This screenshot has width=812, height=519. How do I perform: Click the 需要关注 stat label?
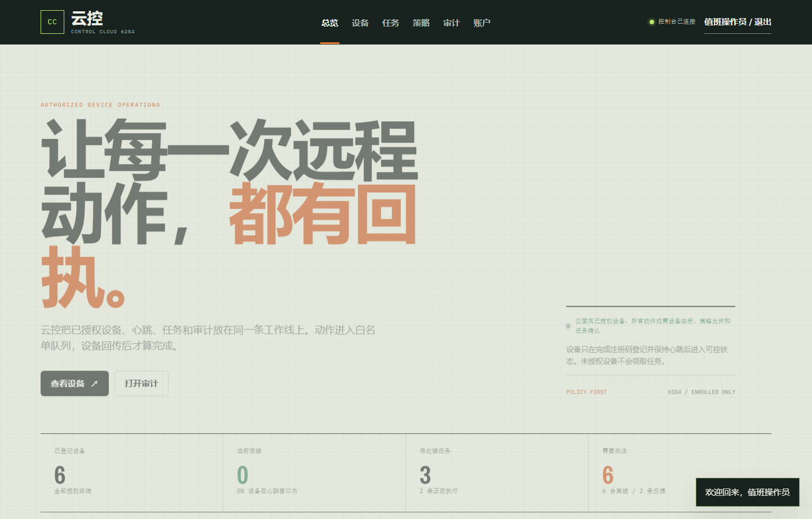615,451
